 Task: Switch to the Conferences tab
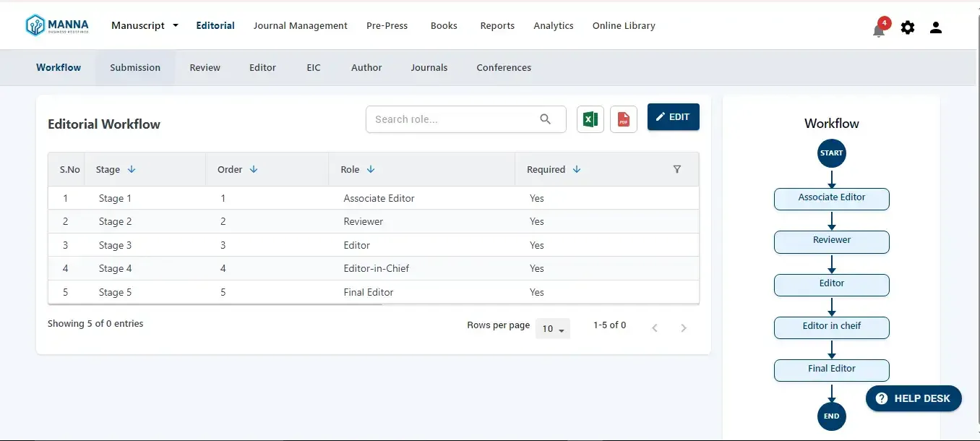click(x=504, y=67)
